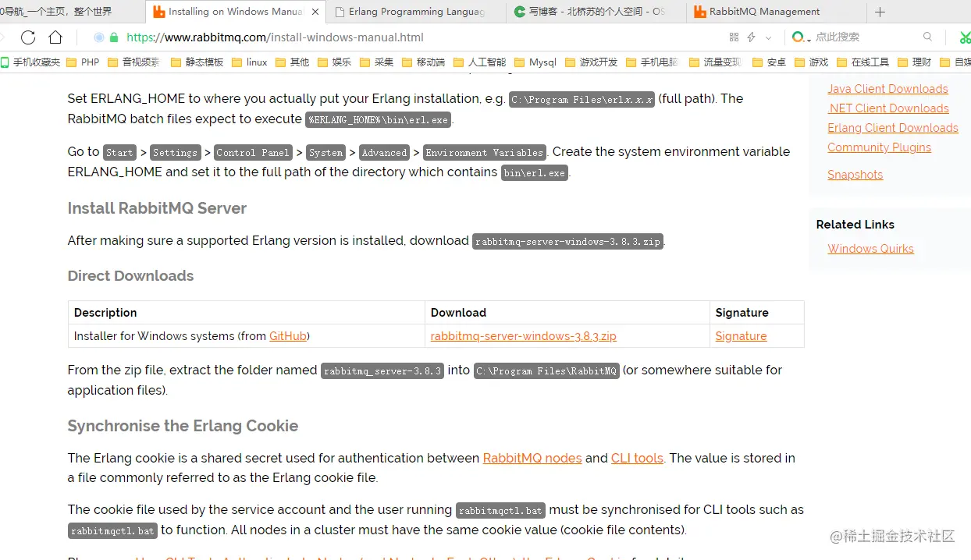Open the 其他 bookmarks folder
This screenshot has height=560, width=971.
(x=292, y=62)
